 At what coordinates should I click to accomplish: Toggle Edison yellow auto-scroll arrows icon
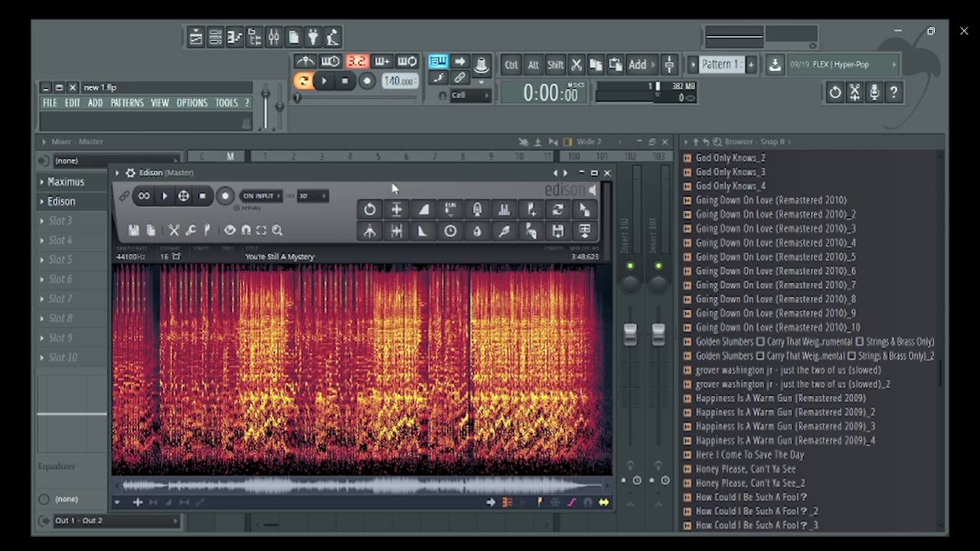point(604,502)
